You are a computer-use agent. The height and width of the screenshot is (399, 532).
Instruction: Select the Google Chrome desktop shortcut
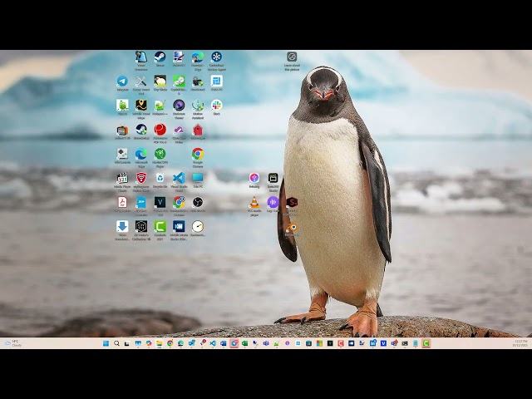[x=198, y=154]
